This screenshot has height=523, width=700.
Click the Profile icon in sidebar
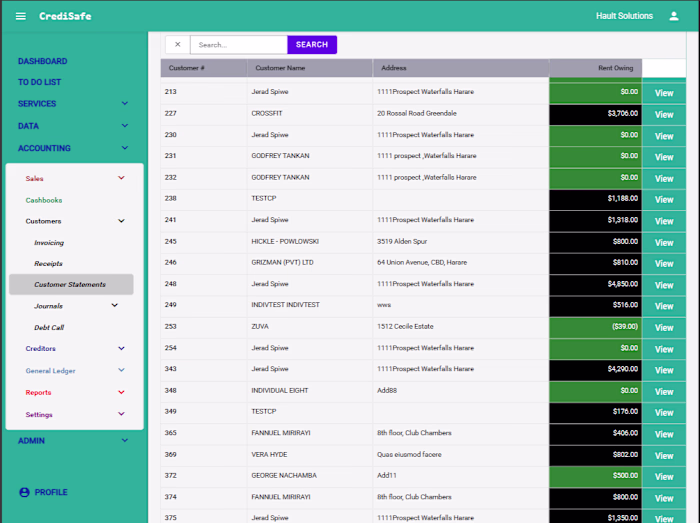pyautogui.click(x=24, y=492)
